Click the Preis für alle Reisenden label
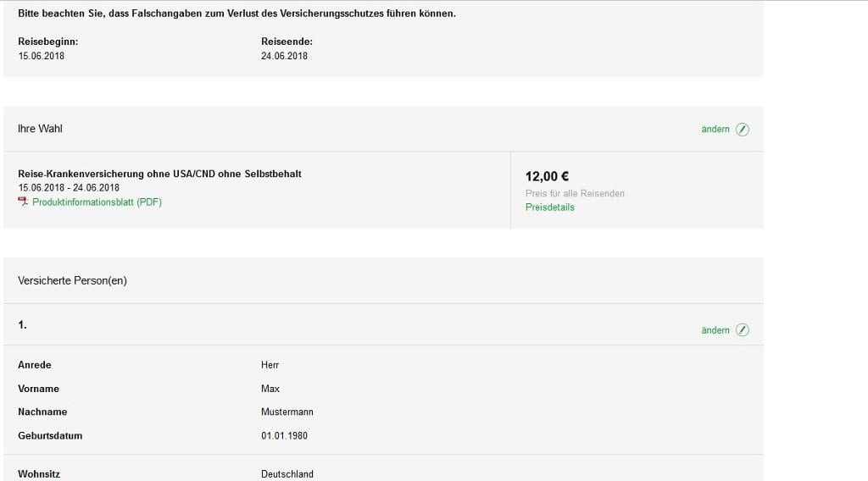 point(575,194)
